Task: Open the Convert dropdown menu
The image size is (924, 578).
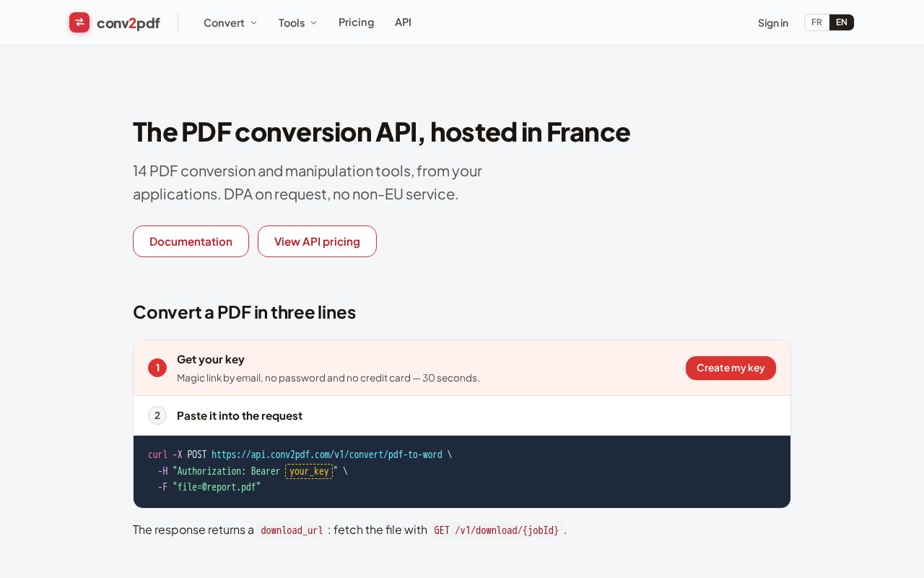Action: coord(230,22)
